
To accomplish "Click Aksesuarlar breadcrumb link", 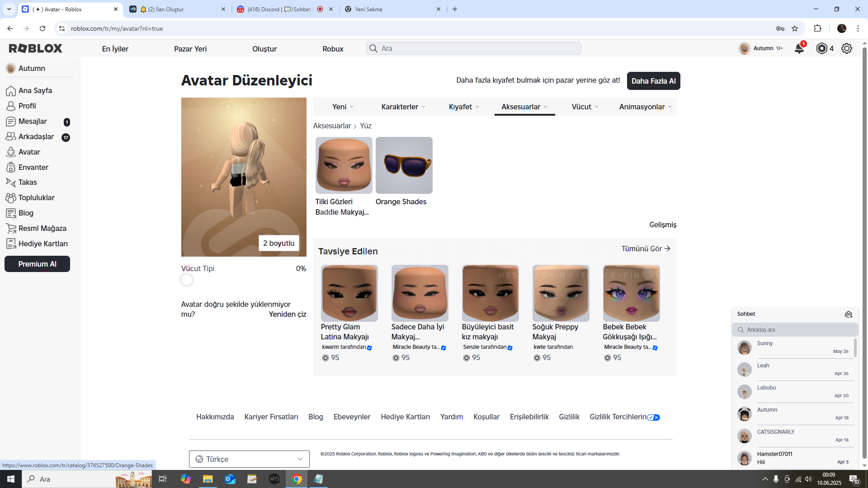I will (332, 126).
